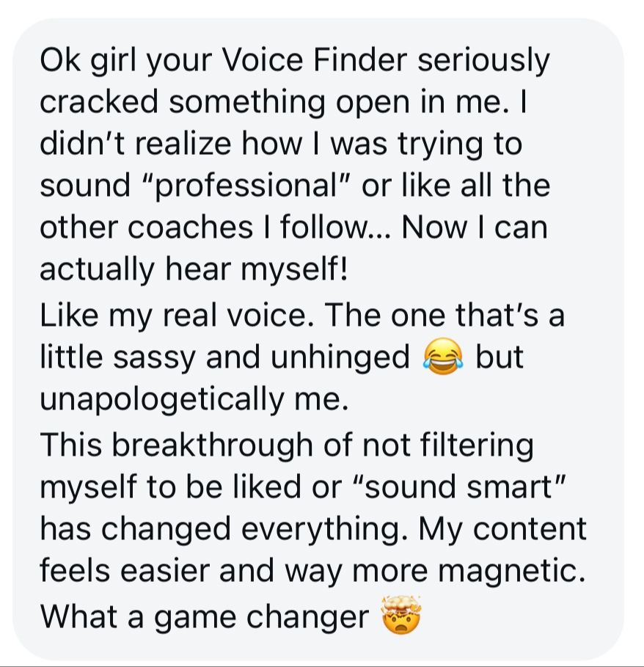Click the words "Voice Finder" in the message
This screenshot has height=667, width=644.
(x=315, y=60)
